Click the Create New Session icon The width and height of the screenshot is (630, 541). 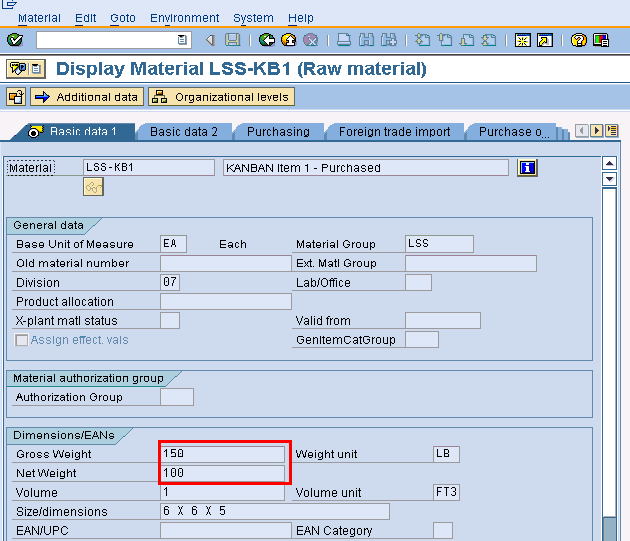click(x=523, y=40)
